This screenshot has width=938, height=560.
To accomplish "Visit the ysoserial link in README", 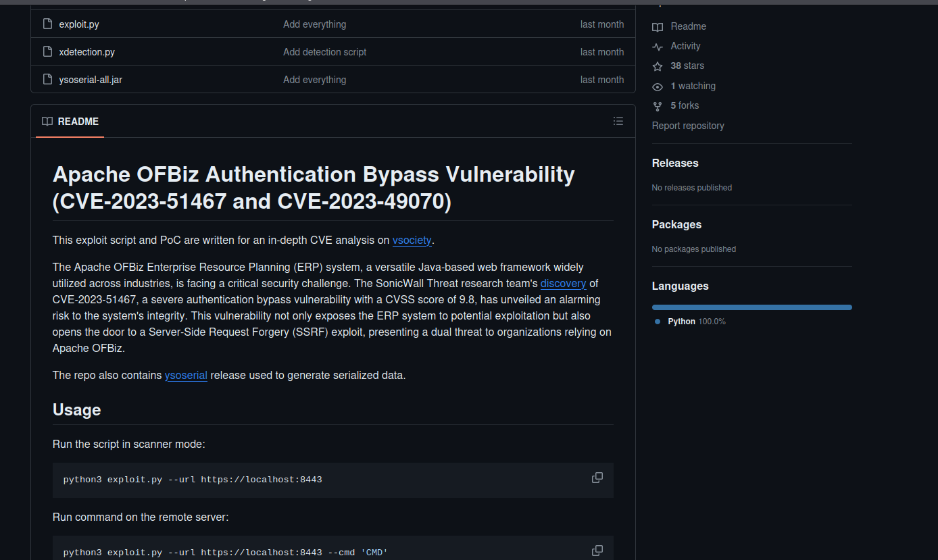I will (x=186, y=376).
